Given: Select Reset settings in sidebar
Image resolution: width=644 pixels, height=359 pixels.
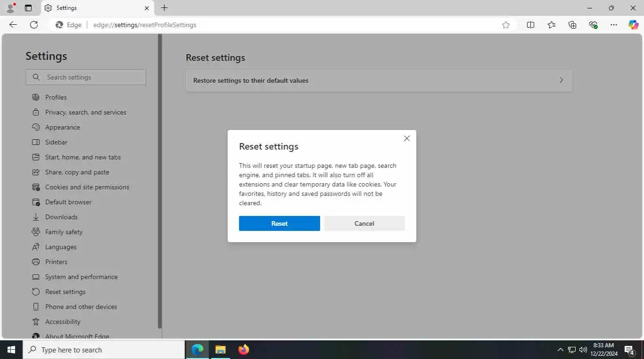Looking at the screenshot, I should tap(65, 292).
